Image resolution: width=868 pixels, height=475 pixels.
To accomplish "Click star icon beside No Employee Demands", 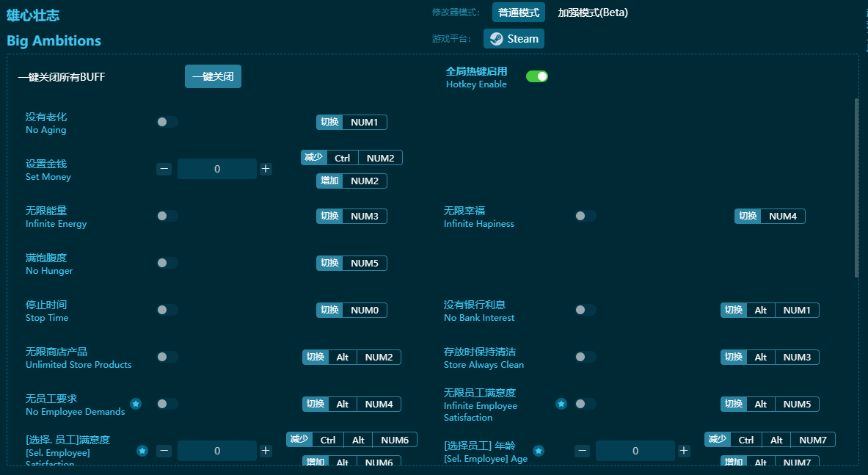I will tap(136, 404).
